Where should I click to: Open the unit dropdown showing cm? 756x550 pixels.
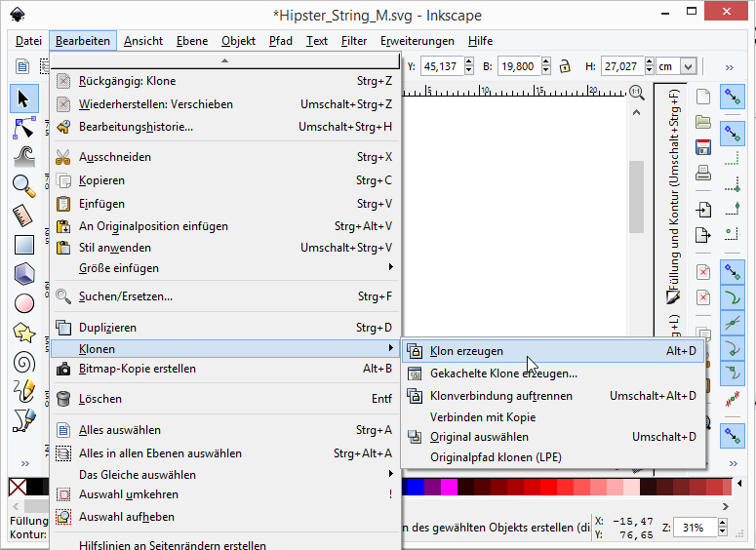(x=688, y=66)
